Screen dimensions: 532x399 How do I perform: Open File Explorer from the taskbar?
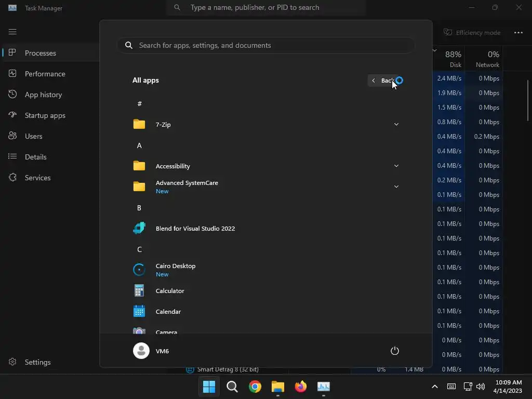click(x=278, y=387)
